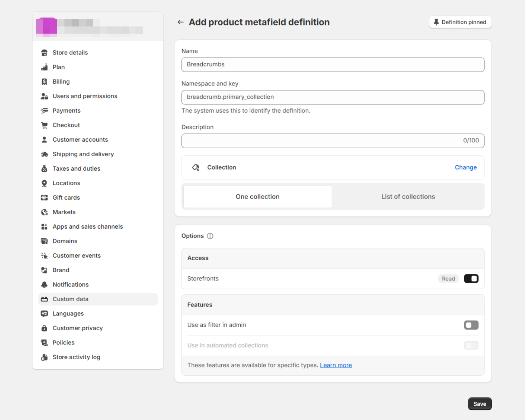Click the Apps and sales channels icon
The height and width of the screenshot is (420, 525).
[x=44, y=226]
